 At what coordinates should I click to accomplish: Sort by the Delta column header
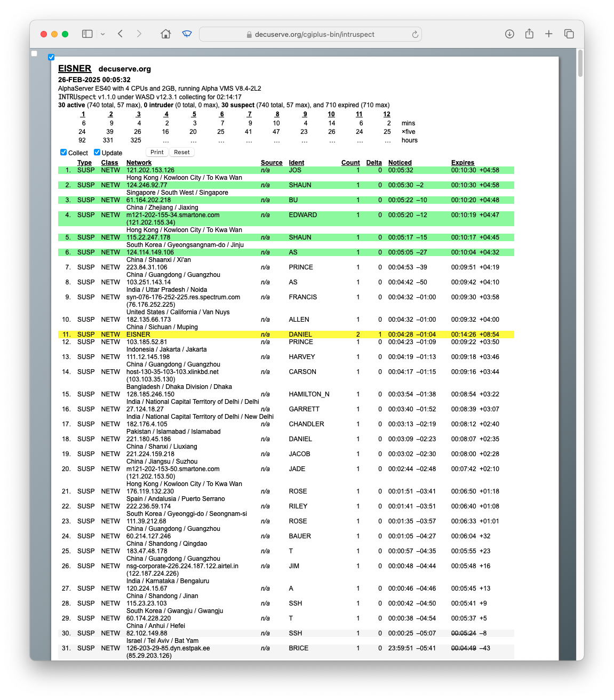[x=374, y=163]
